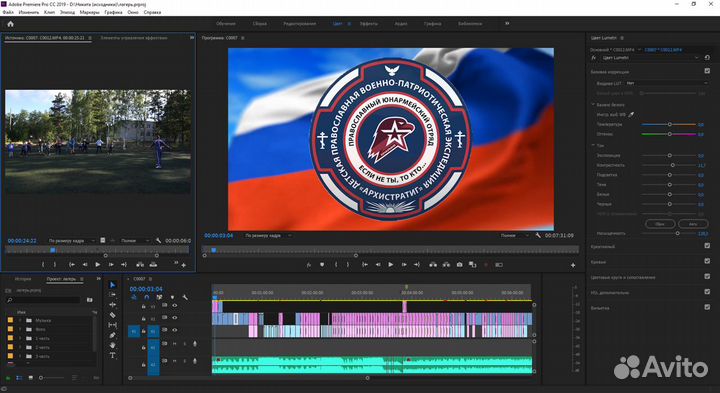The width and height of the screenshot is (720, 393).
Task: Collapse the White Balance section
Action: coord(593,105)
